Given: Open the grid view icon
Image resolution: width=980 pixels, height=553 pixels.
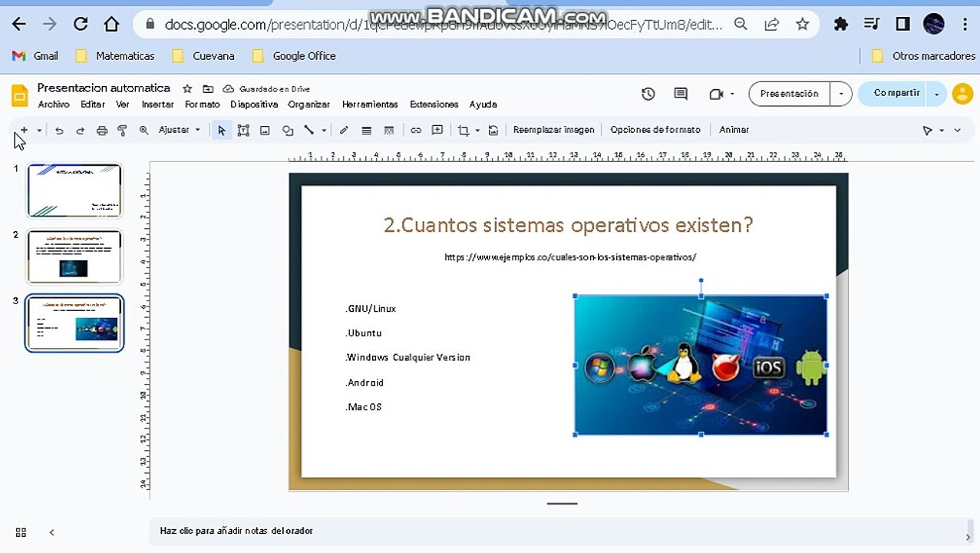Looking at the screenshot, I should (21, 532).
